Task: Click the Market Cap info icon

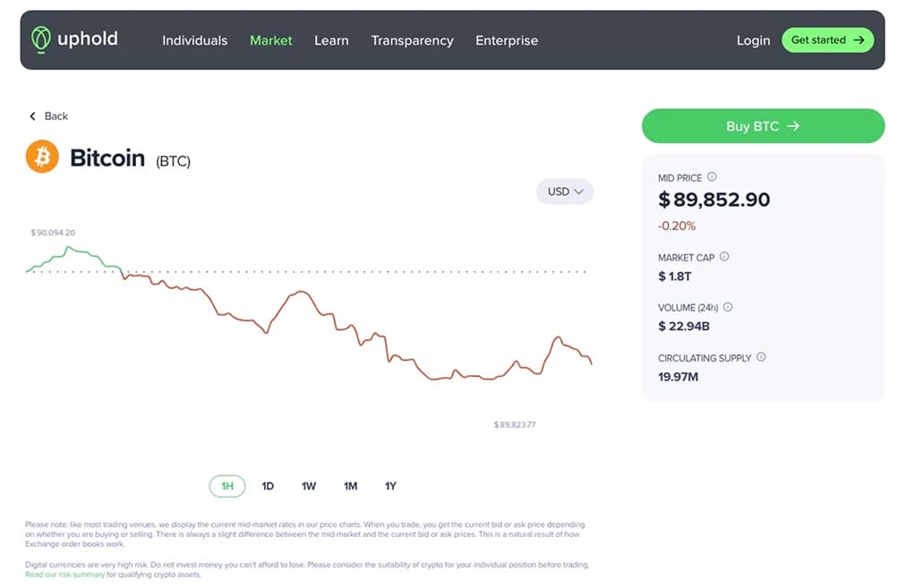Action: pos(724,257)
